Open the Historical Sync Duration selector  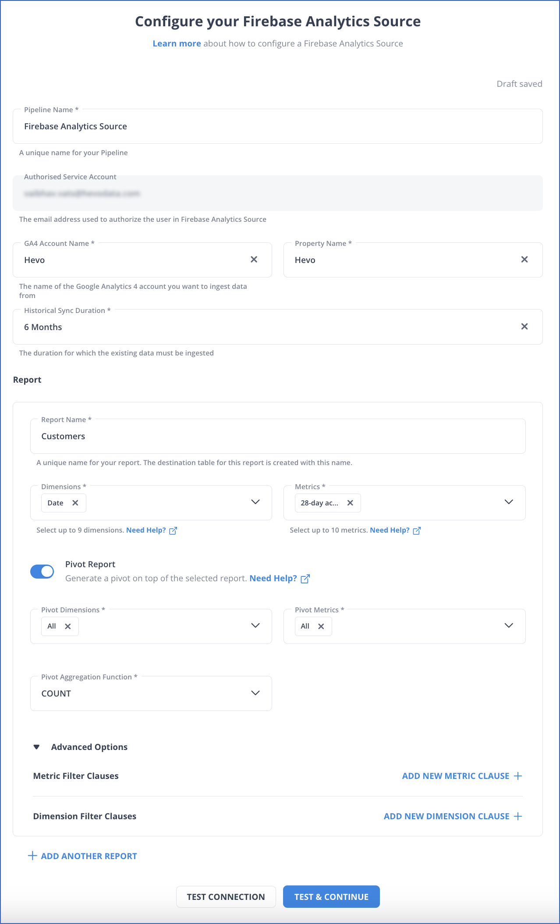pyautogui.click(x=278, y=327)
